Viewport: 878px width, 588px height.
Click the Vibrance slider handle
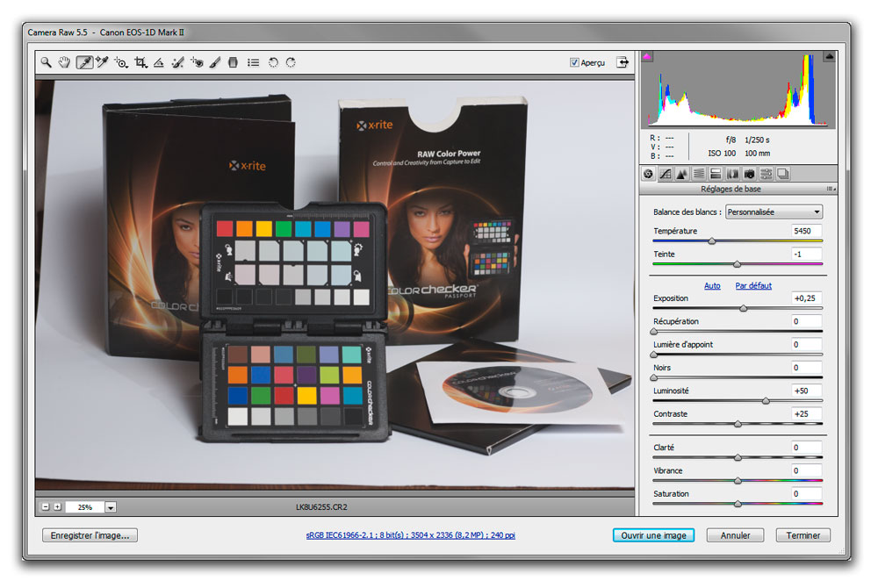pos(738,481)
